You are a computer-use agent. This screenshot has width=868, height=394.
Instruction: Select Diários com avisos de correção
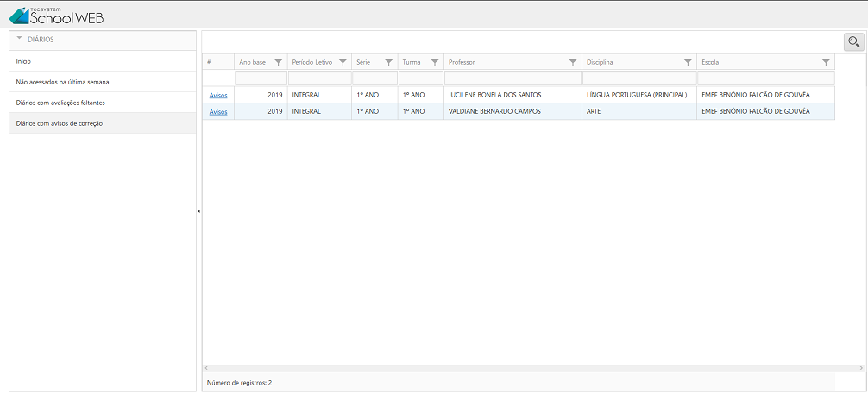[60, 123]
